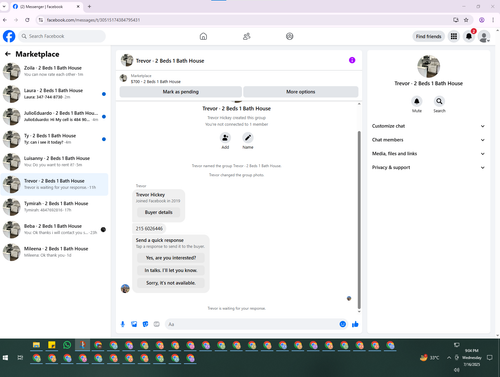Open the Groups icon in top navigation
The width and height of the screenshot is (500, 377).
[x=290, y=36]
